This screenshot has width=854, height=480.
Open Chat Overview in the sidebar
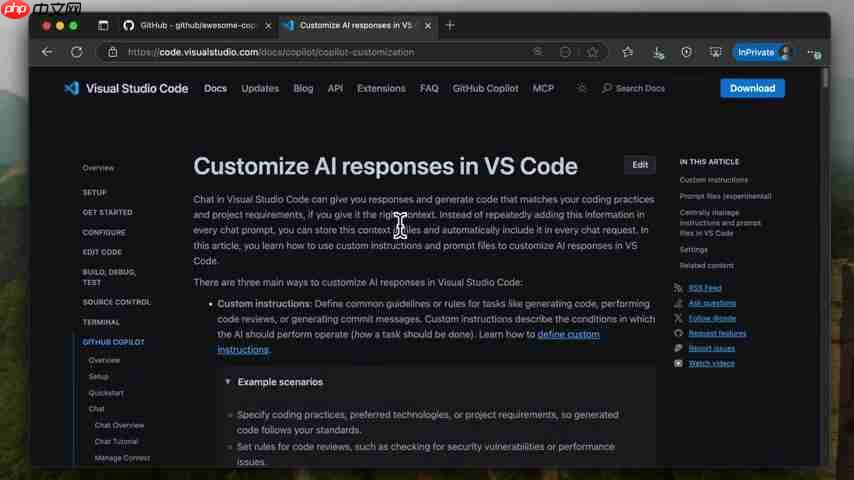coord(119,425)
